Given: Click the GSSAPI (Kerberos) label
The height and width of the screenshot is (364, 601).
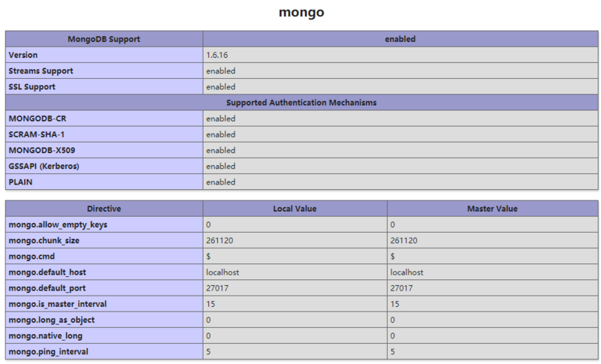Looking at the screenshot, I should (44, 166).
